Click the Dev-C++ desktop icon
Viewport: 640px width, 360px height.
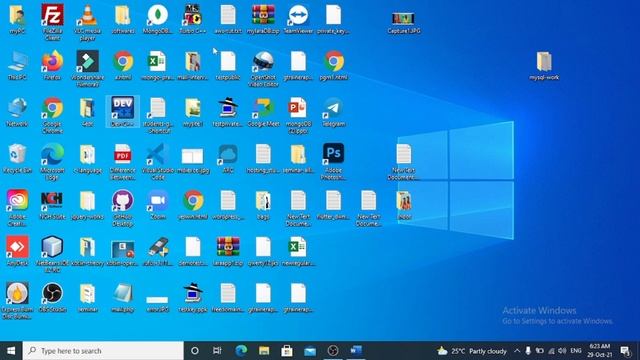coord(122,109)
